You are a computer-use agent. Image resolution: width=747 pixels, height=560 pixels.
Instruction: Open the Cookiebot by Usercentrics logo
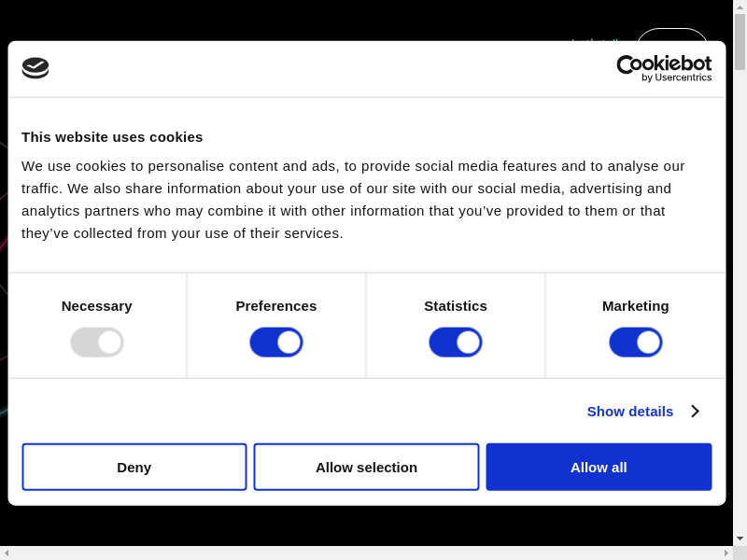pos(664,68)
